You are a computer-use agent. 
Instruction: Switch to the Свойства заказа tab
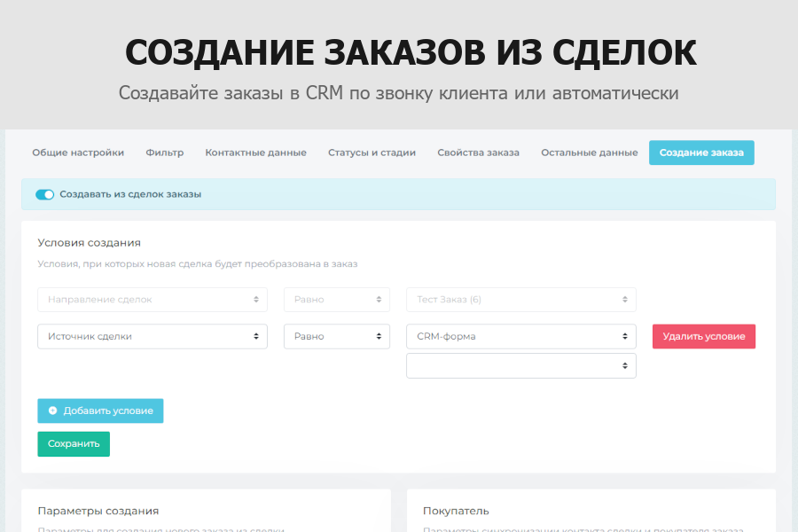tap(477, 152)
